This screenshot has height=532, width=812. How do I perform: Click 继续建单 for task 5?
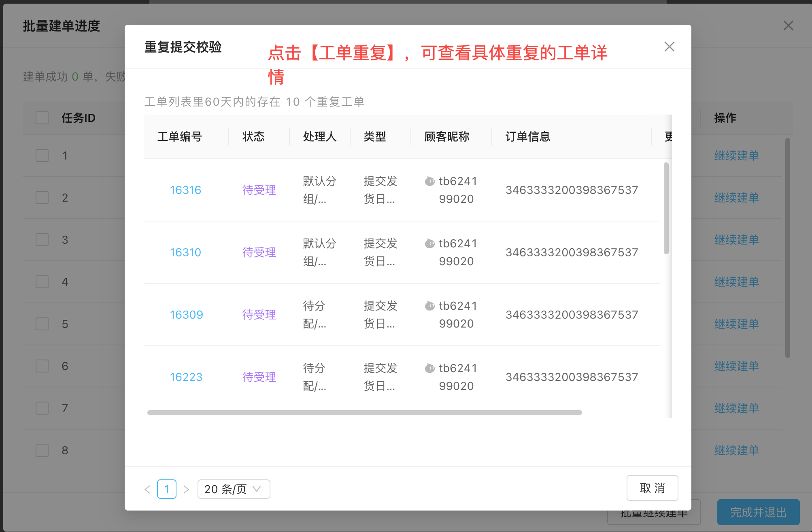pyautogui.click(x=736, y=324)
